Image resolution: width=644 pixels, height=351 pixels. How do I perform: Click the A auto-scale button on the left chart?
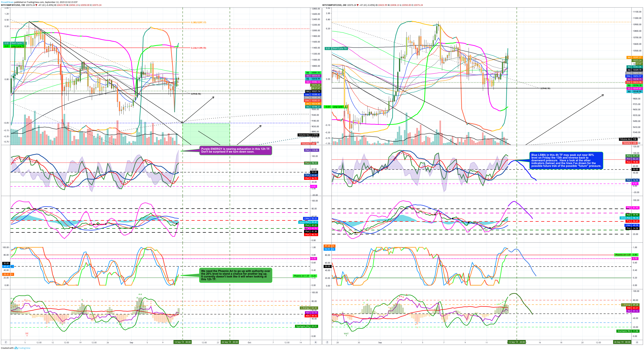[x=316, y=342]
